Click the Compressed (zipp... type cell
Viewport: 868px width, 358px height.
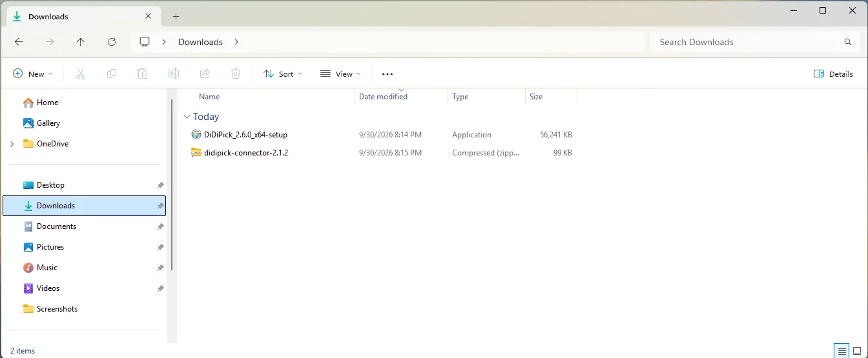tap(486, 153)
